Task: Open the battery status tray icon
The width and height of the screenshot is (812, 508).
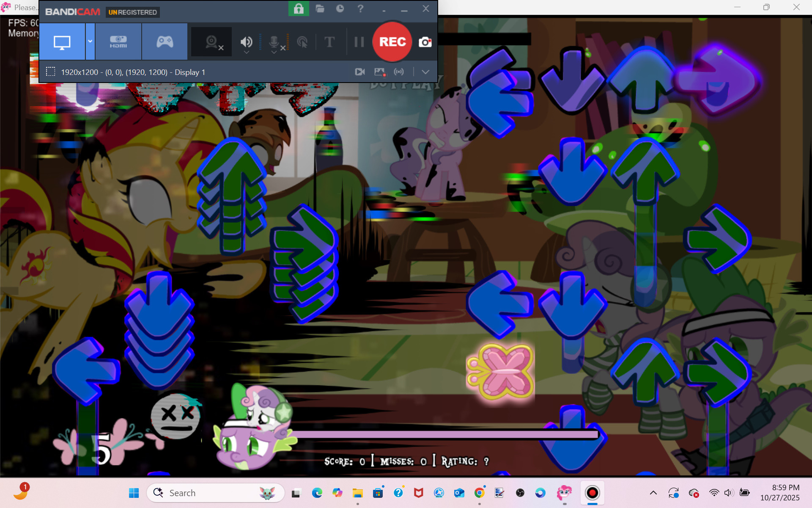Action: coord(744,493)
